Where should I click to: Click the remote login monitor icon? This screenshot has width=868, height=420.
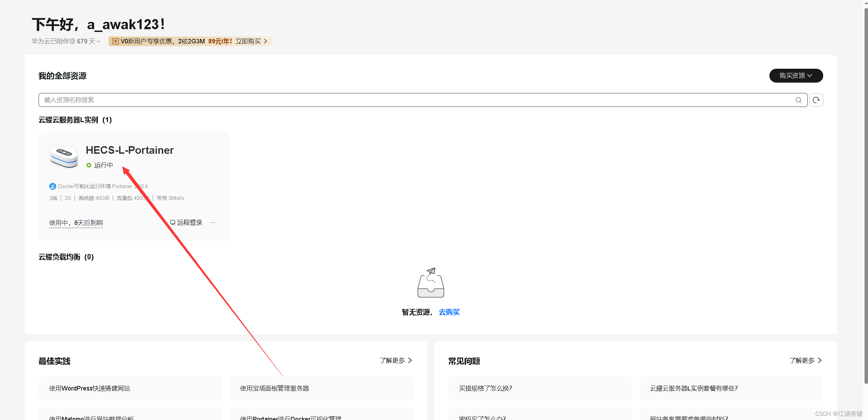coord(173,222)
